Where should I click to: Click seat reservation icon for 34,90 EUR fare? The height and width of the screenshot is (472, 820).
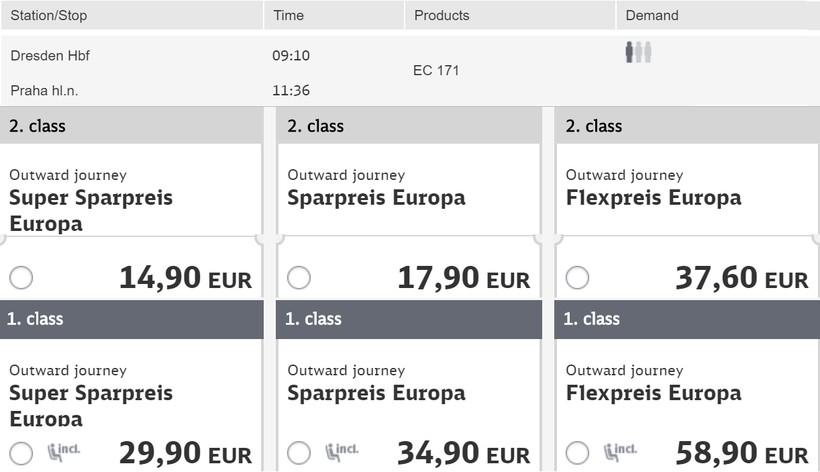click(341, 452)
